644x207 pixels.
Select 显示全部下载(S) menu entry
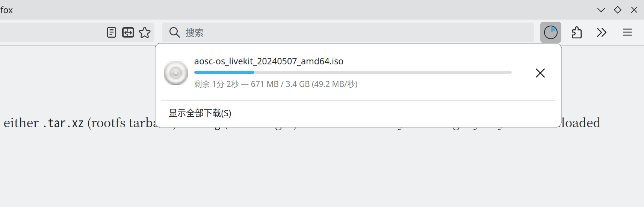[x=200, y=113]
